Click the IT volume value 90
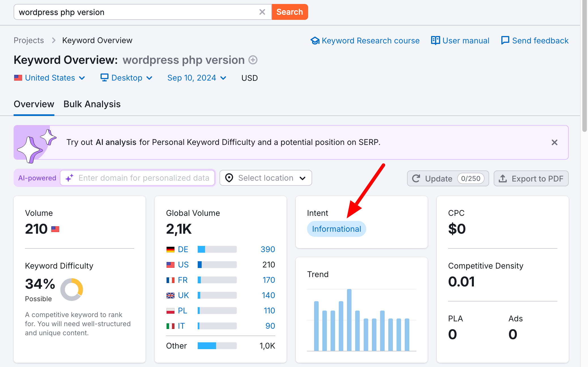The height and width of the screenshot is (367, 588). pyautogui.click(x=270, y=326)
